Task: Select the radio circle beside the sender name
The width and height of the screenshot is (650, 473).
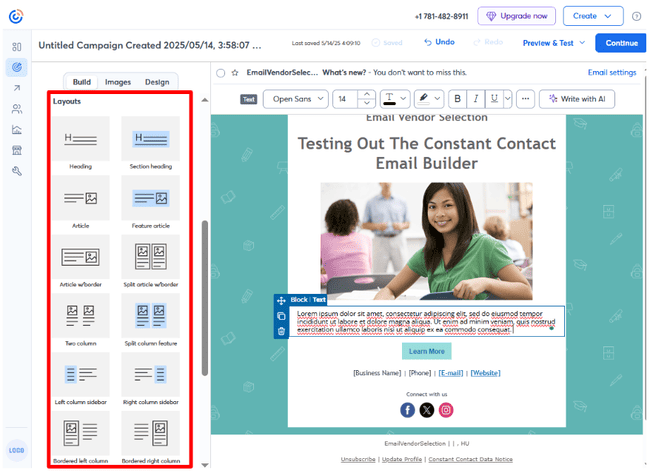Action: pos(221,73)
